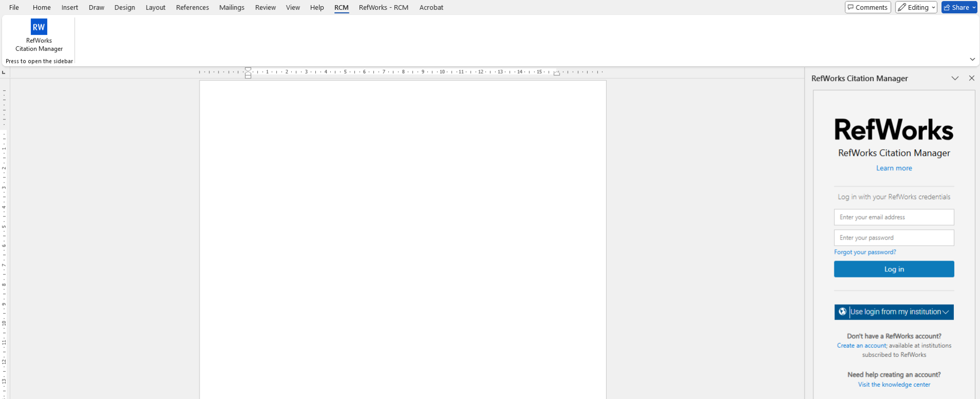Switch to the Insert tab
The image size is (980, 399).
[x=70, y=7]
